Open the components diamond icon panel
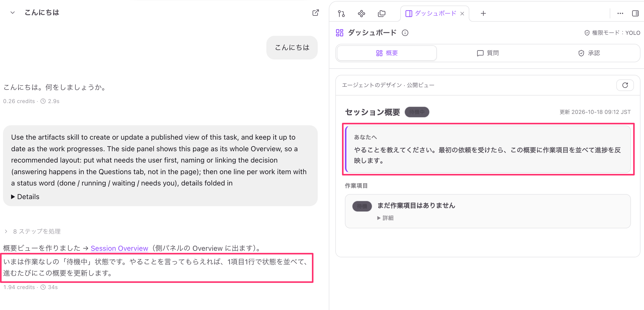The height and width of the screenshot is (310, 644). pos(361,13)
